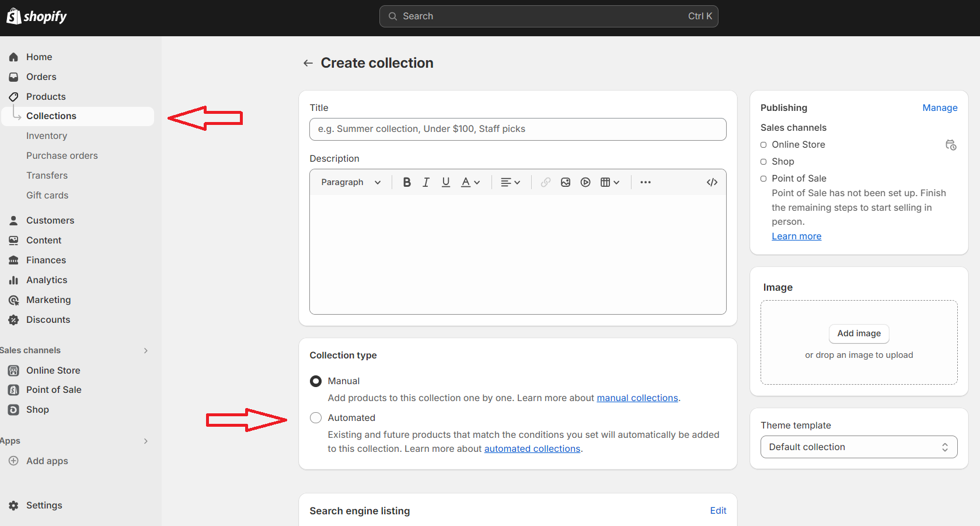Select the Manual collection type

pos(316,381)
